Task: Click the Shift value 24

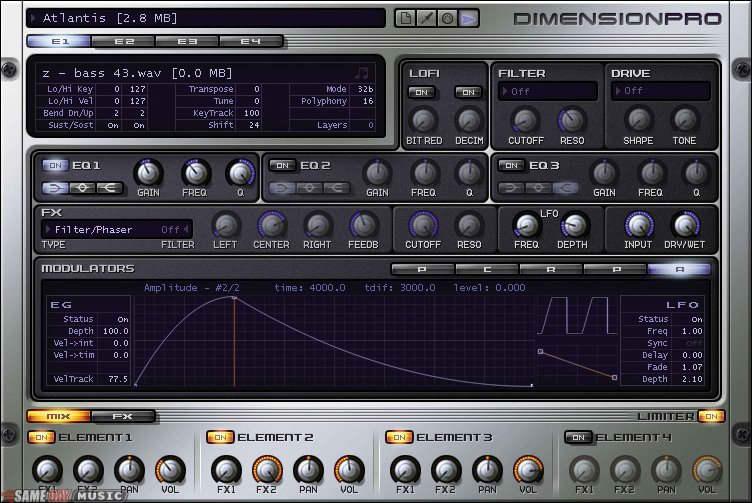Action: [x=254, y=125]
